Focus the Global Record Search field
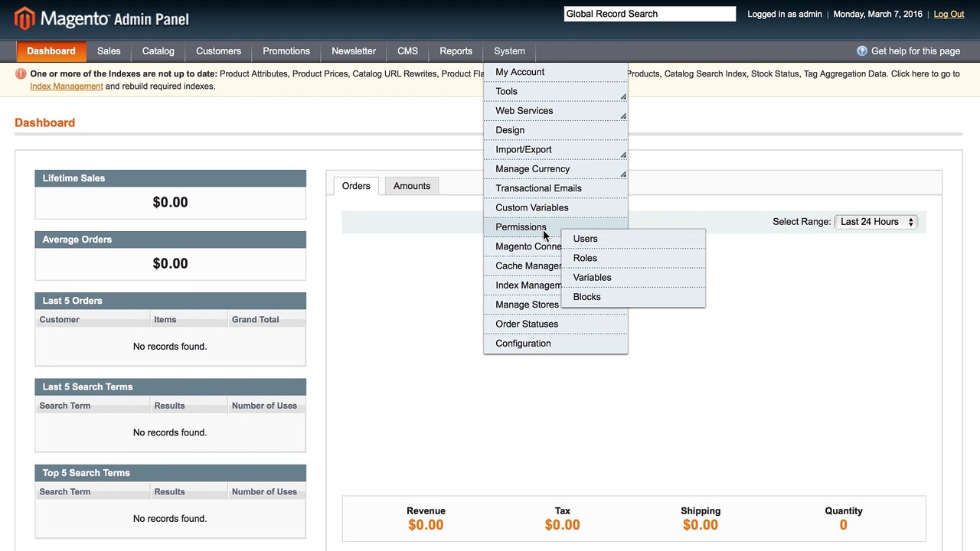This screenshot has height=551, width=980. coord(650,14)
